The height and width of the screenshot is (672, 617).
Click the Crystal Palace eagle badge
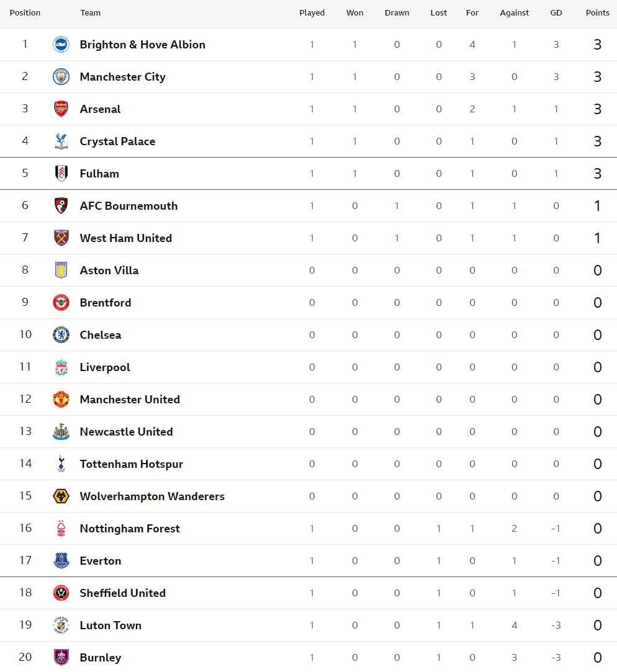61,141
